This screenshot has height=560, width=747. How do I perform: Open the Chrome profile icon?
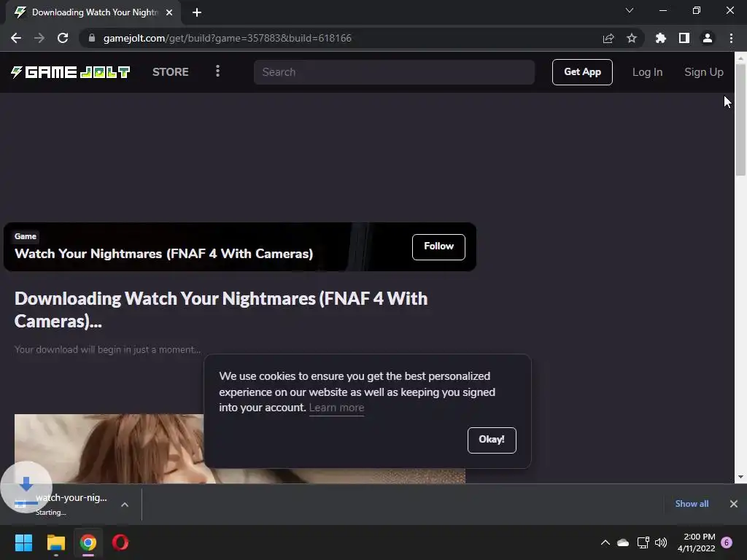(708, 38)
